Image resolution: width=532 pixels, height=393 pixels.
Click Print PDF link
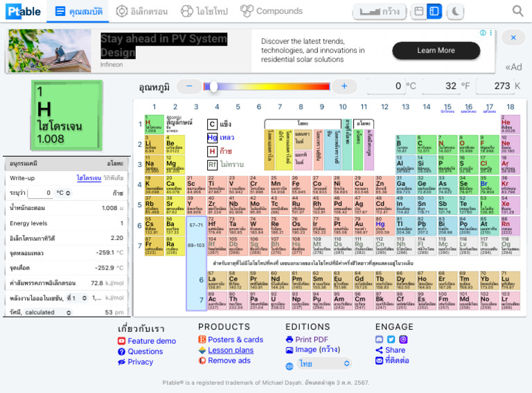point(307,340)
